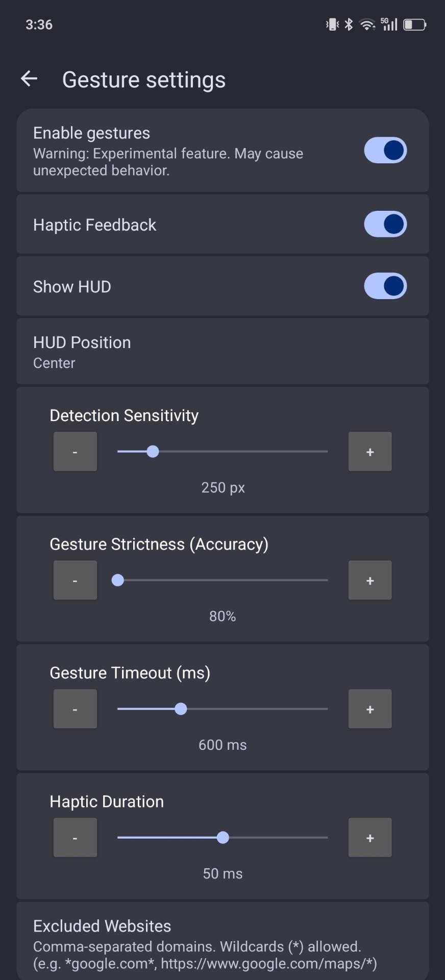Reduce Gesture Timeout with minus button
The image size is (445, 980).
pos(75,709)
